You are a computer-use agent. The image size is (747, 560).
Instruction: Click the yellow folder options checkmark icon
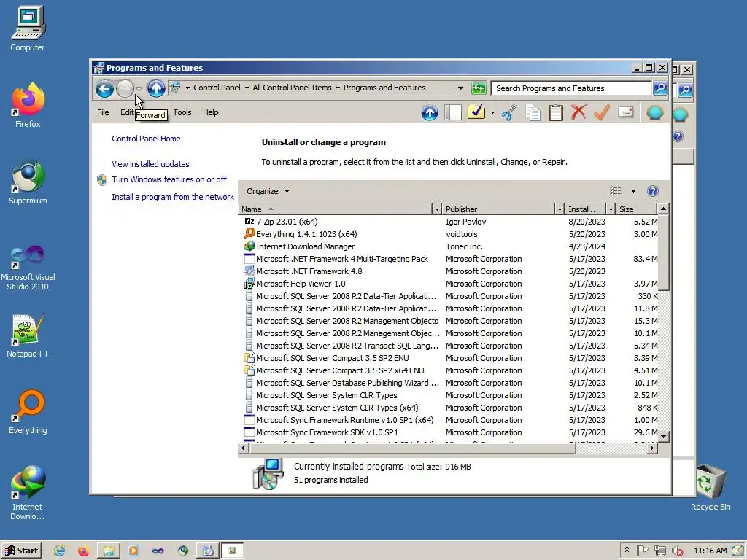pyautogui.click(x=476, y=112)
